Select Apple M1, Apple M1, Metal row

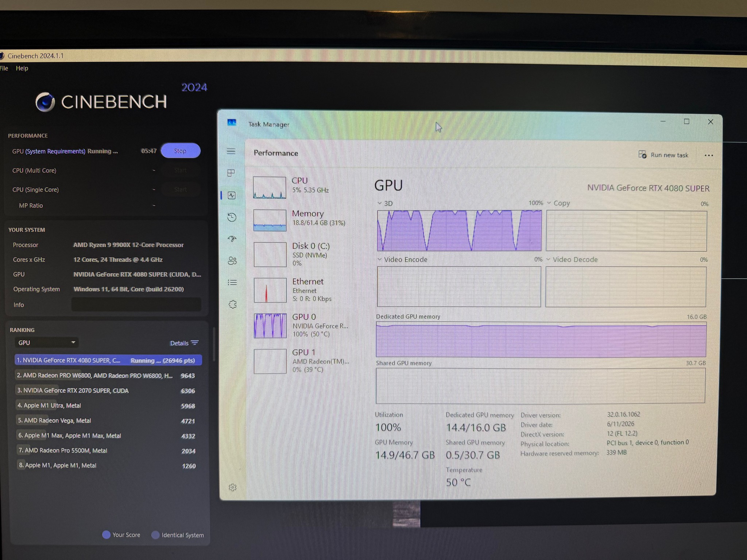point(107,466)
